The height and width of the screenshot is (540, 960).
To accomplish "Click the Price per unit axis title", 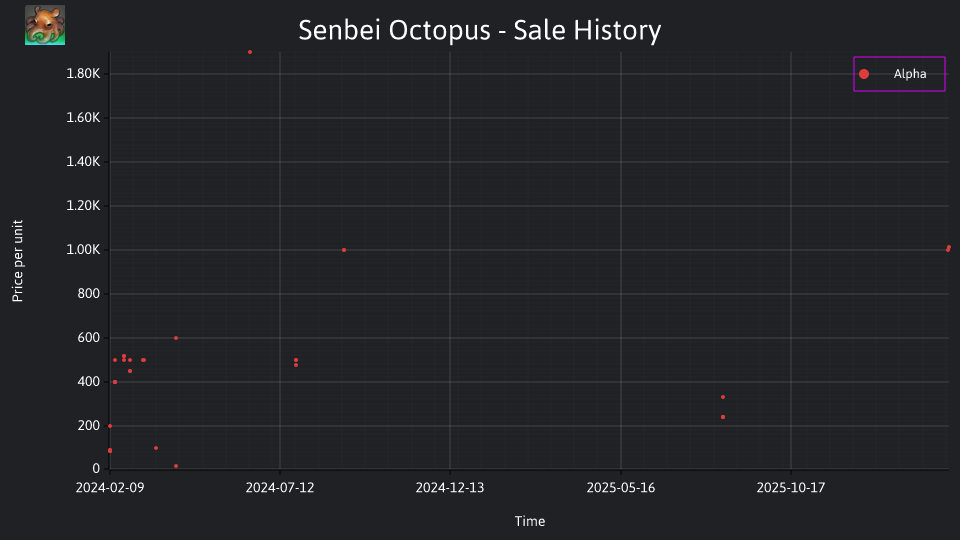I will [18, 261].
